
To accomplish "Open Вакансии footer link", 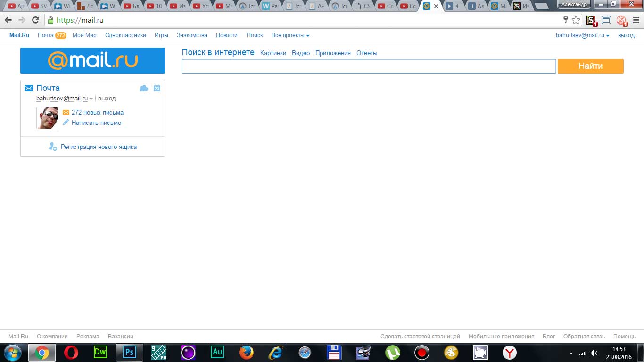I will tap(121, 337).
